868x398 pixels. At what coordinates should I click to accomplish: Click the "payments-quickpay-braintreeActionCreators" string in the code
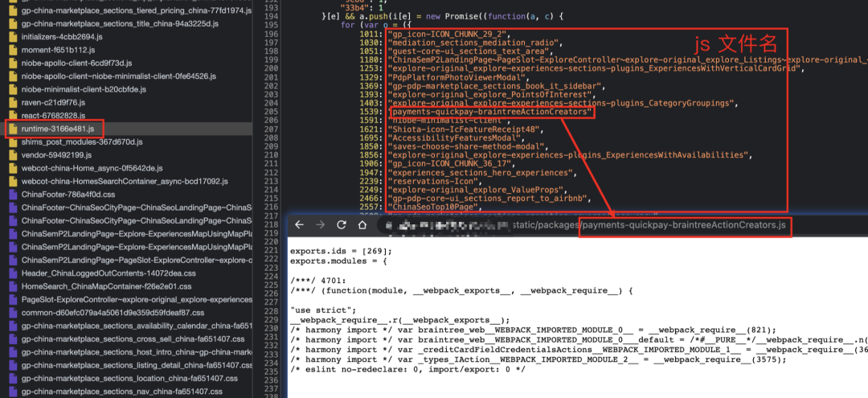pyautogui.click(x=491, y=113)
